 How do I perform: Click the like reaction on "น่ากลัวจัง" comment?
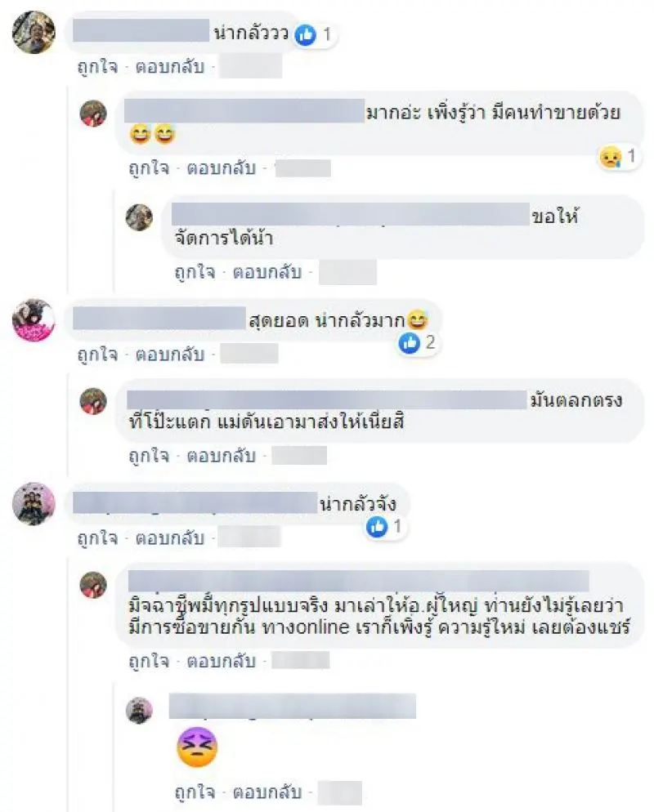377,527
